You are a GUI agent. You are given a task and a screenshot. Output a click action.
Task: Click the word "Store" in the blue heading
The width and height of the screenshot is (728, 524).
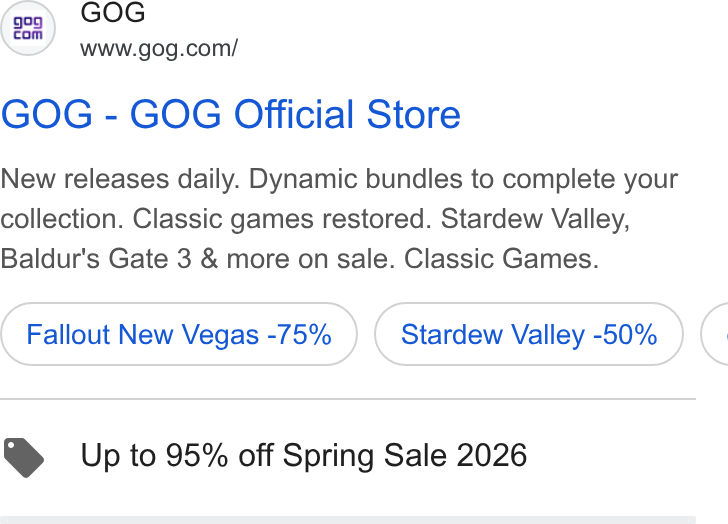click(414, 114)
